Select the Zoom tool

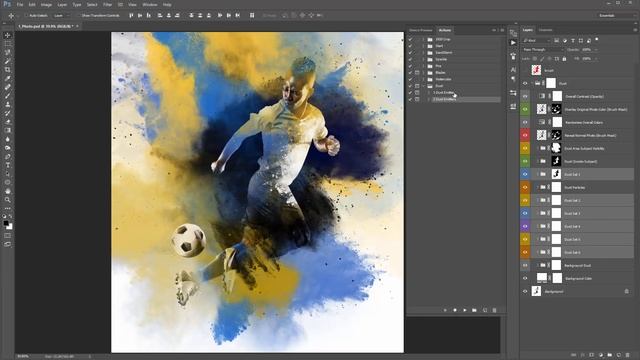tap(7, 200)
